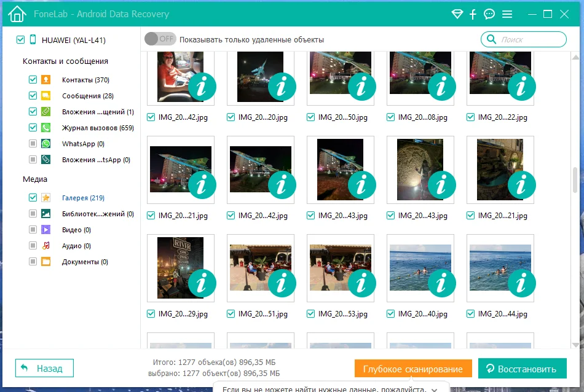
Task: Select the Video category icon
Action: (46, 230)
